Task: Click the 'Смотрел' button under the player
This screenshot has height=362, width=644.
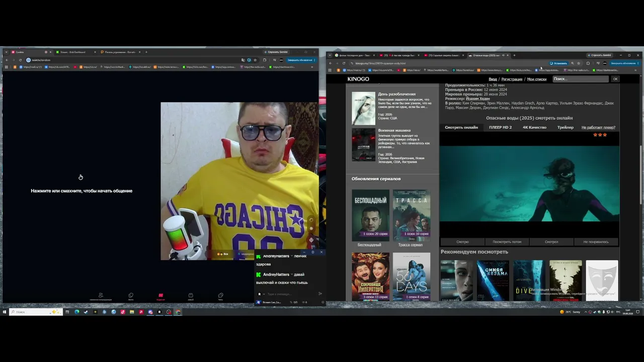Action: (551, 242)
